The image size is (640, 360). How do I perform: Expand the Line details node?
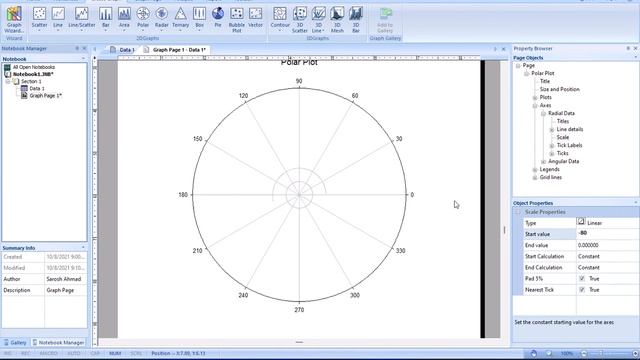pos(552,129)
